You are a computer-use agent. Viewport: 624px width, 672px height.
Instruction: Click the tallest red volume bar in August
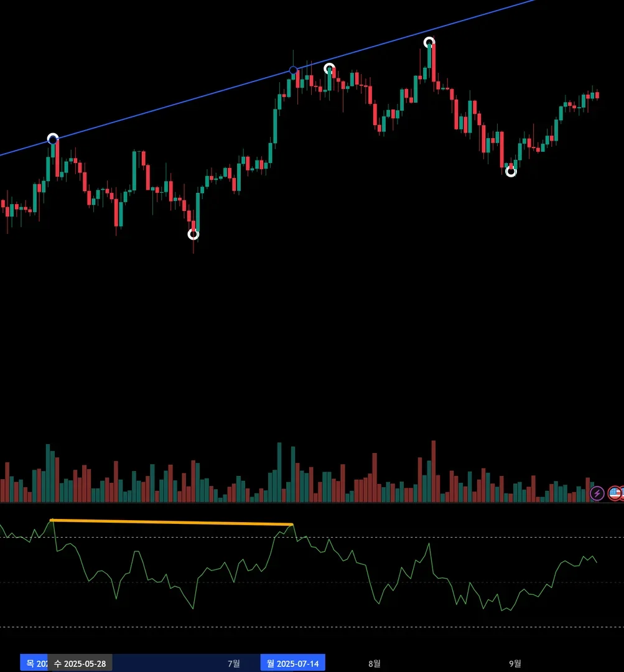pyautogui.click(x=434, y=472)
